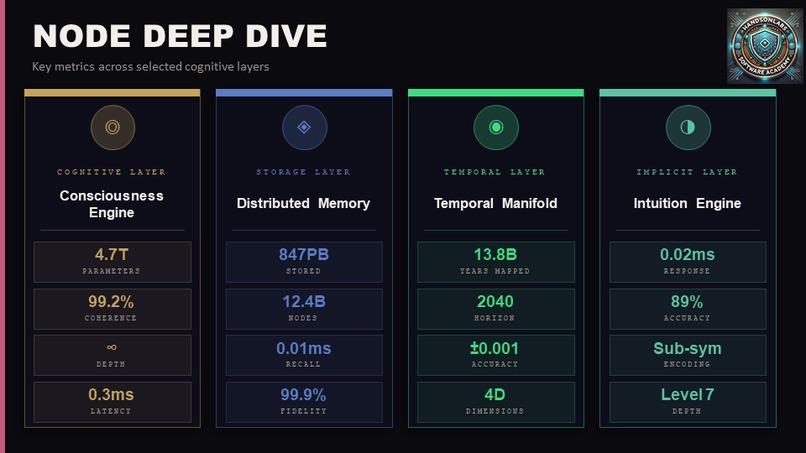Click the 847PB stored metric
The image size is (806, 453).
[x=304, y=262]
